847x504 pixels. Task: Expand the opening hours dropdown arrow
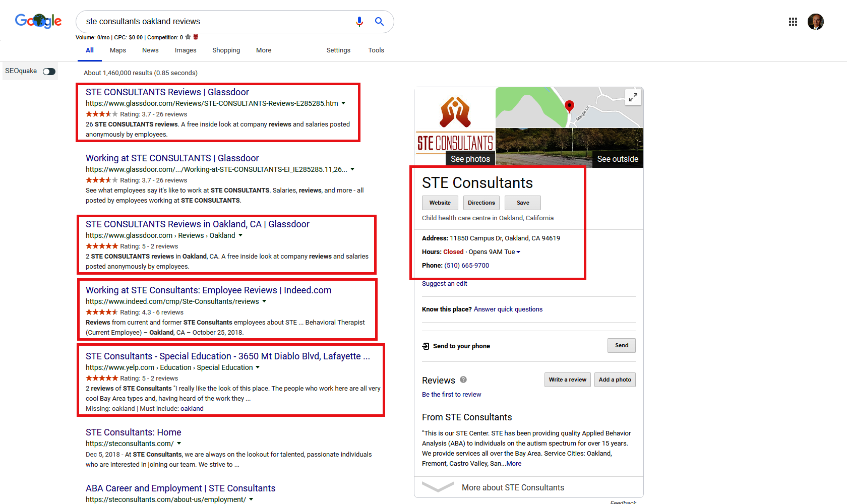[518, 252]
